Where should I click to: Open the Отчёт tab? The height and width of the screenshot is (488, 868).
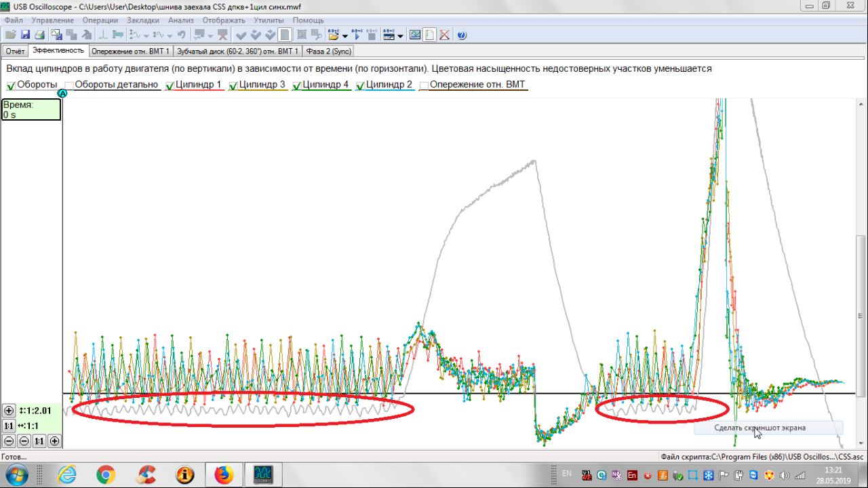pos(15,51)
